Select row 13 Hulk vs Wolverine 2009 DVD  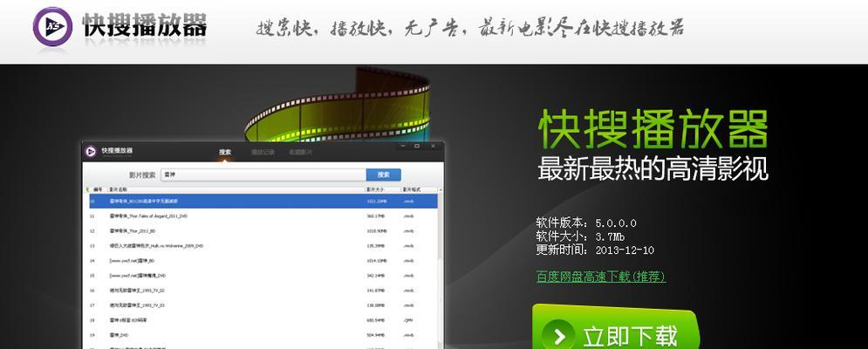click(263, 246)
